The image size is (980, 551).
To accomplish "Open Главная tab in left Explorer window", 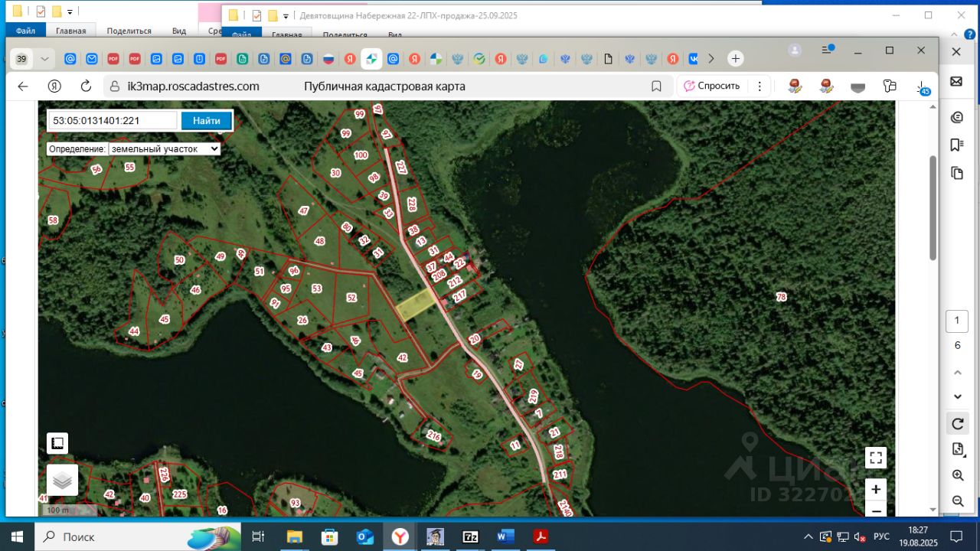I will click(70, 31).
